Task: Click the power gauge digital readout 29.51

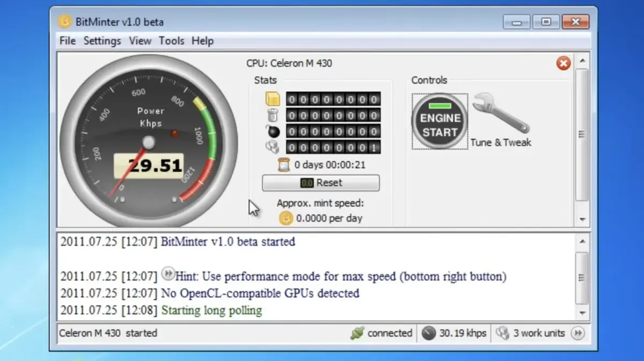Action: 149,166
